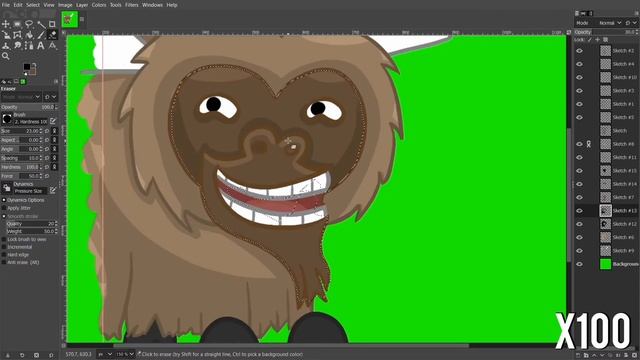This screenshot has width=640, height=360.
Task: Open the Windows menu
Action: (x=152, y=5)
